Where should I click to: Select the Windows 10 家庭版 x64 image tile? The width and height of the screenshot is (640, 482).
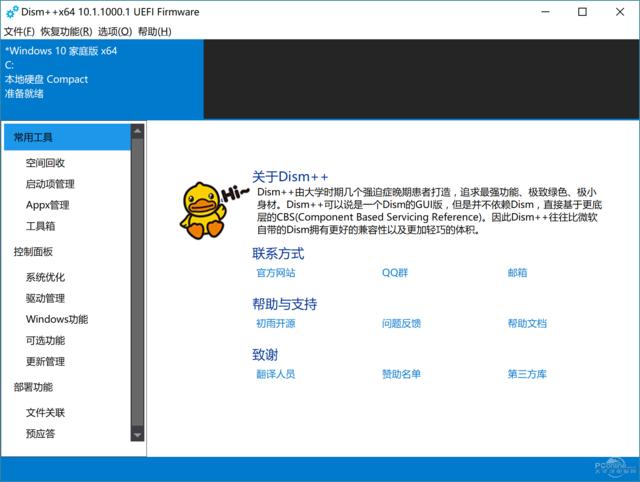[x=102, y=79]
